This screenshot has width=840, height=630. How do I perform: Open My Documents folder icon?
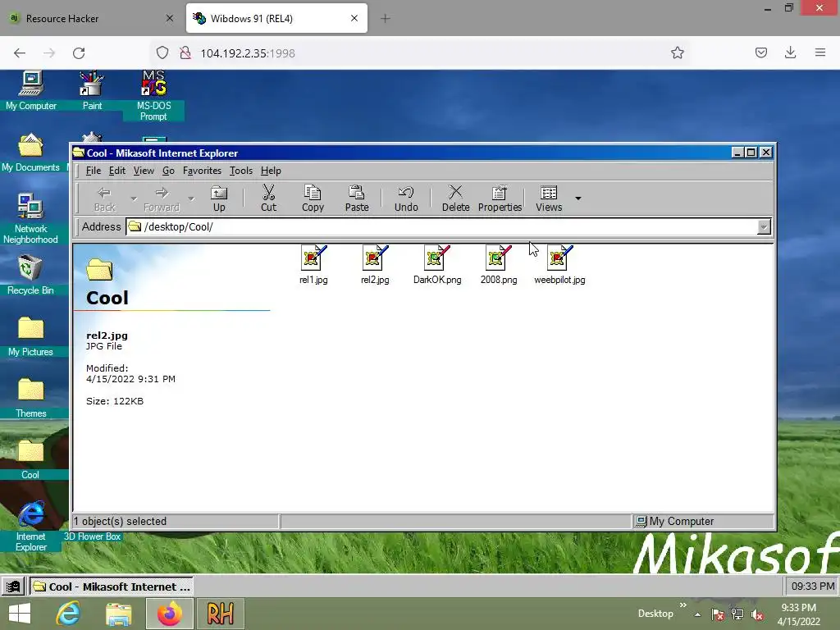[30, 153]
